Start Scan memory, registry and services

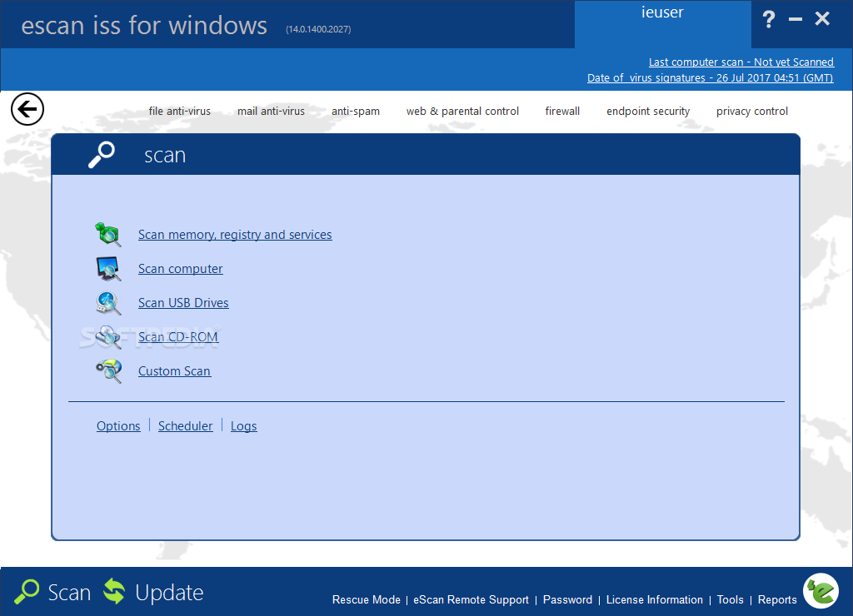tap(235, 235)
